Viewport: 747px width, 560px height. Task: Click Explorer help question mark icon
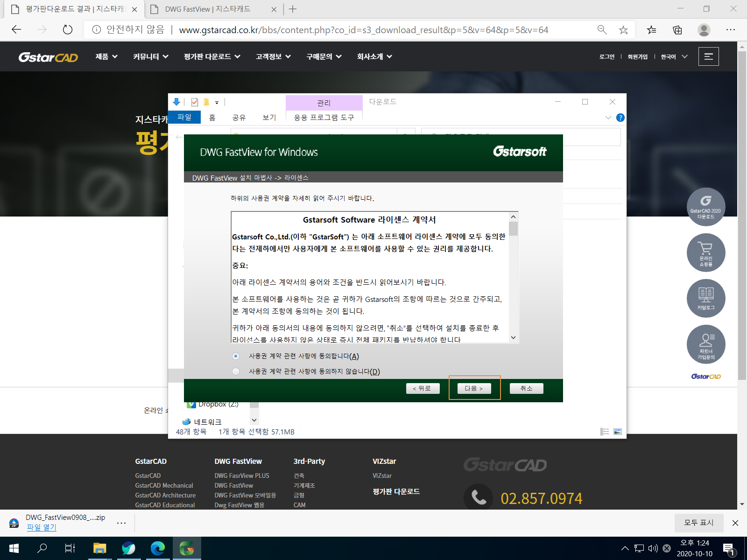[x=620, y=118]
